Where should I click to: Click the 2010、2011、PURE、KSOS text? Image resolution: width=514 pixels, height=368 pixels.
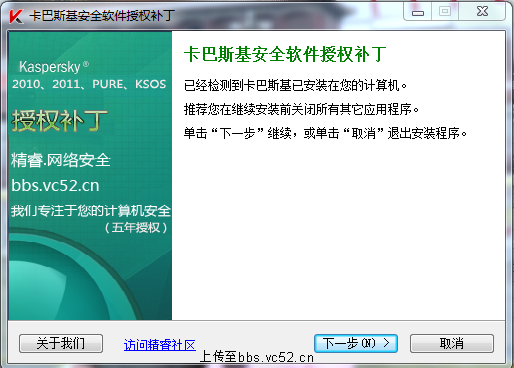click(x=89, y=84)
